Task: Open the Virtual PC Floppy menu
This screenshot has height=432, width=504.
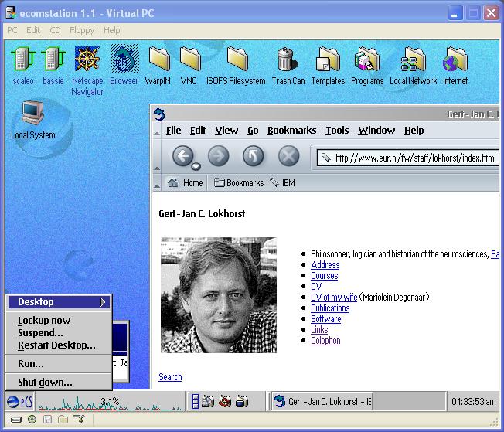Action: coord(82,30)
